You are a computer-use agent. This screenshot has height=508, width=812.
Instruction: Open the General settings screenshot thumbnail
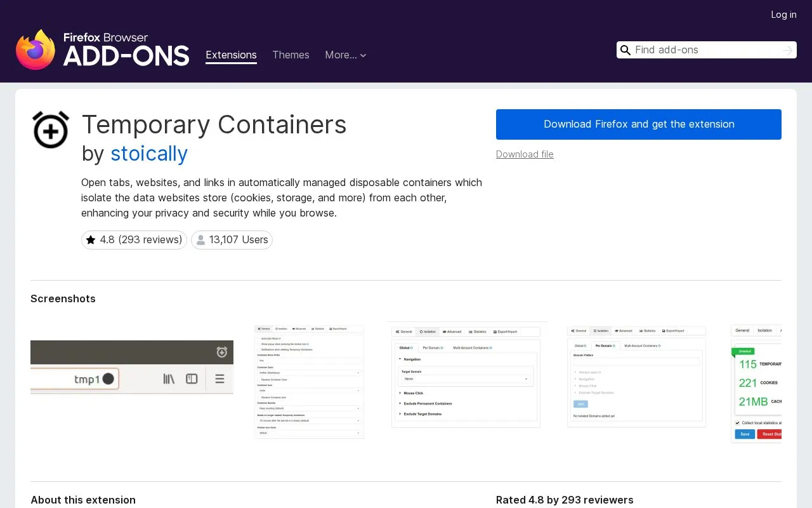tap(309, 382)
